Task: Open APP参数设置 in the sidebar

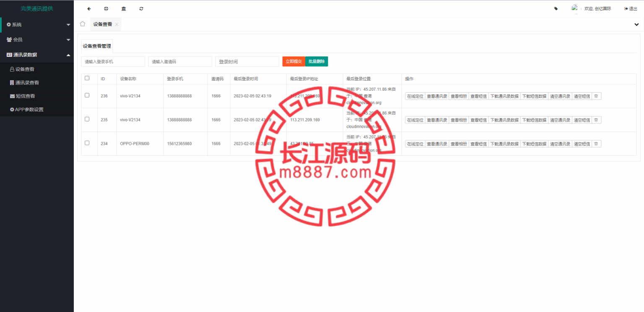Action: (x=37, y=110)
